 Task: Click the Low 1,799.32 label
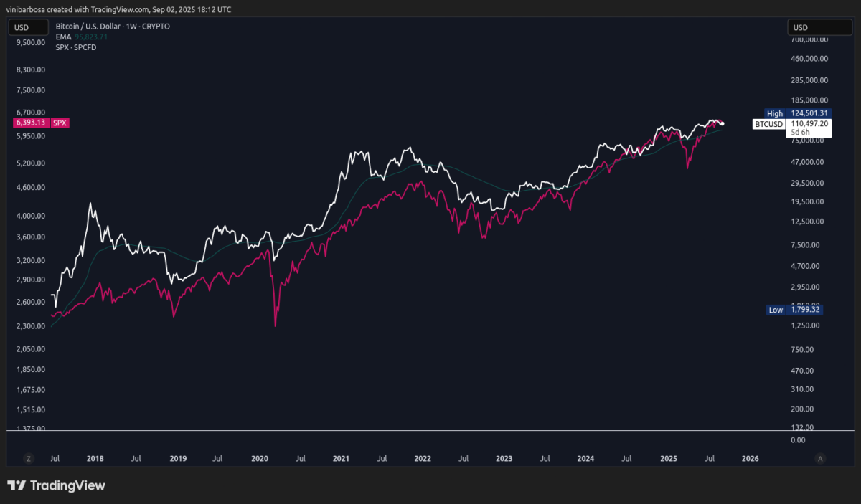(x=796, y=309)
